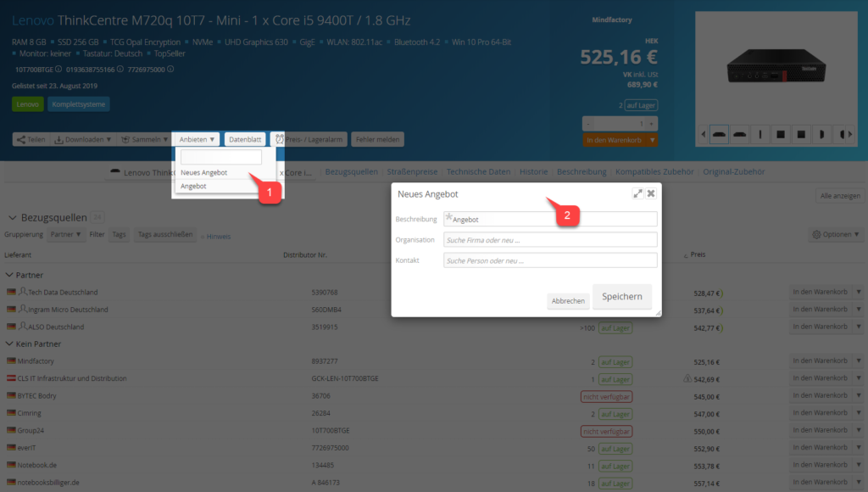
Task: Focus the Beschreibung field in Neues Angebot
Action: pos(550,219)
